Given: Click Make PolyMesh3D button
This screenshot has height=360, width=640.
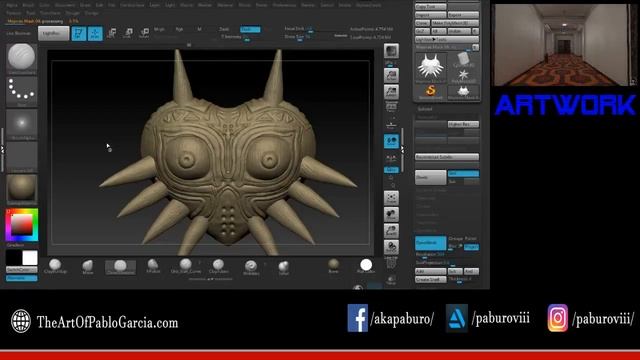Looking at the screenshot, I should coord(455,23).
